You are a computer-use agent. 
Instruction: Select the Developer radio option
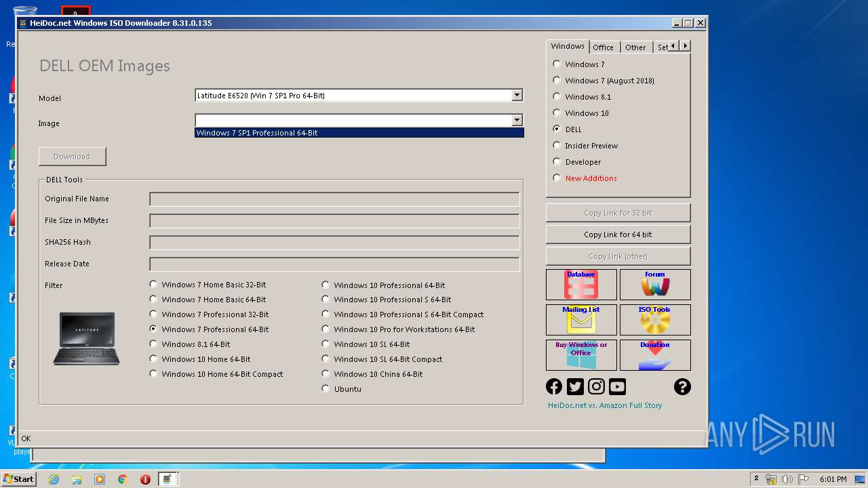click(577, 162)
